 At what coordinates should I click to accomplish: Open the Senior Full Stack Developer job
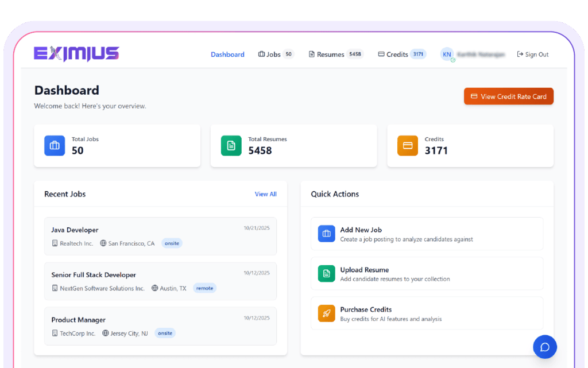pos(94,275)
